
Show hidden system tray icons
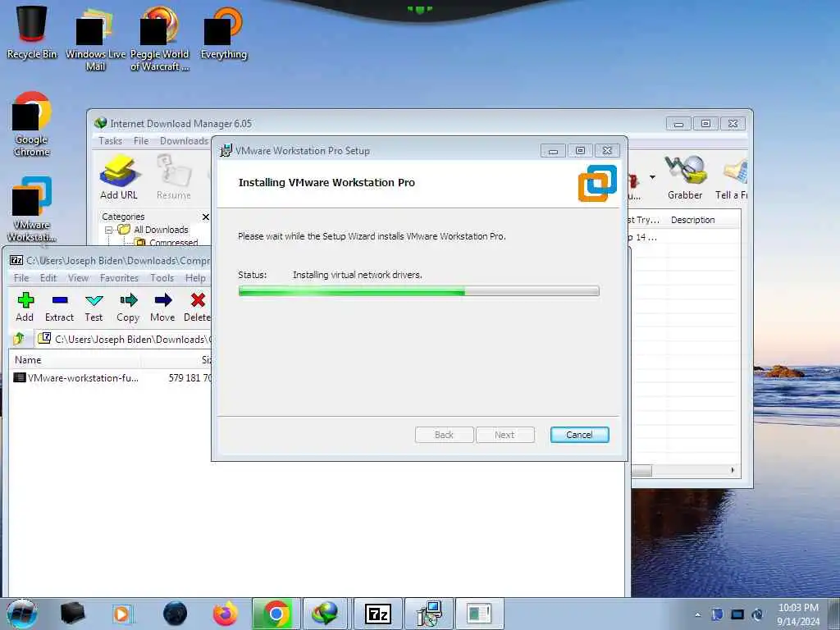click(x=697, y=614)
